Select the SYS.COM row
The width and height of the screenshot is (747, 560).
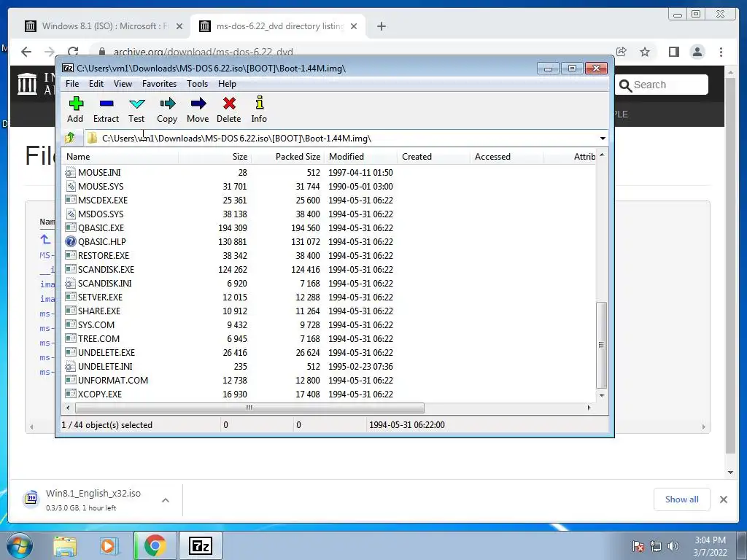[x=329, y=324]
